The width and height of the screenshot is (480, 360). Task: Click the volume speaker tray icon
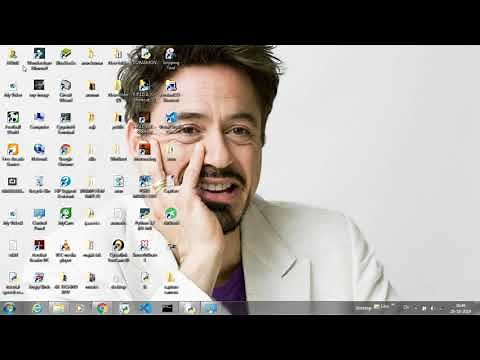point(432,308)
